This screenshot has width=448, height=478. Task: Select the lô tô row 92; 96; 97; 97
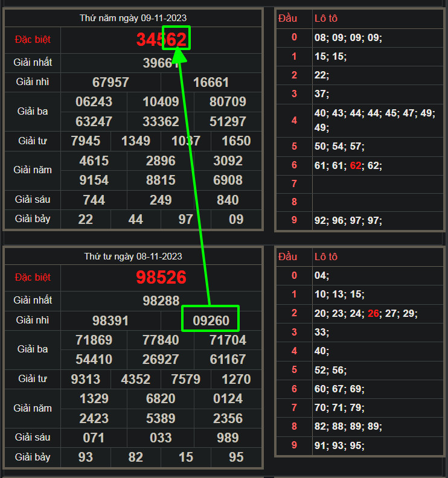point(348,220)
